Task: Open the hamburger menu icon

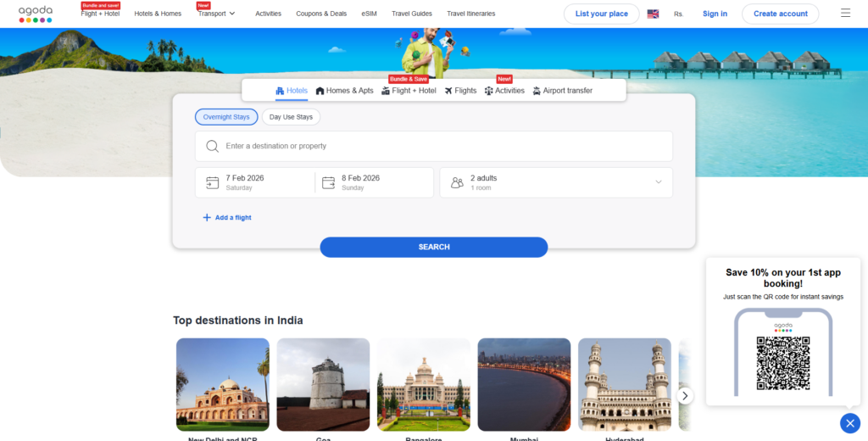Action: coord(845,14)
